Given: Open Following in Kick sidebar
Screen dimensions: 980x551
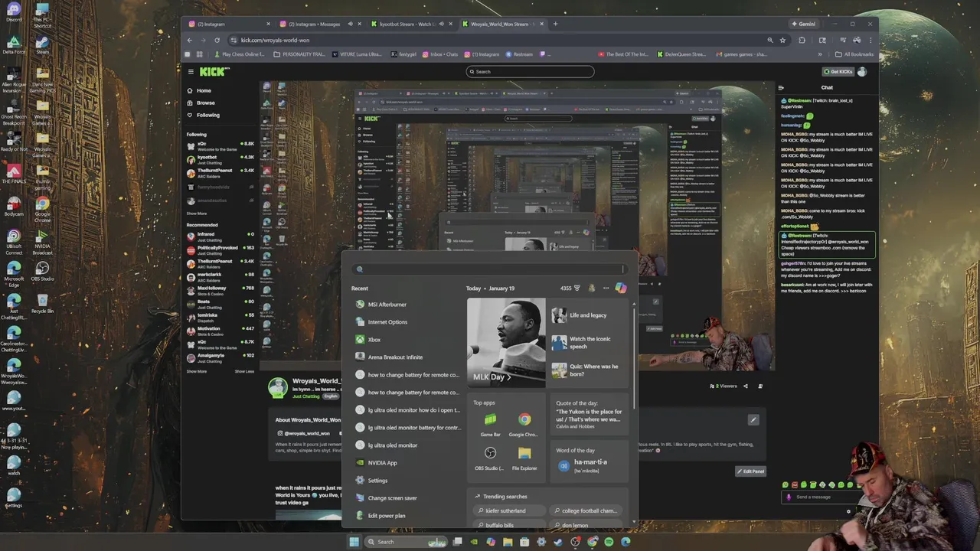Looking at the screenshot, I should tap(207, 115).
